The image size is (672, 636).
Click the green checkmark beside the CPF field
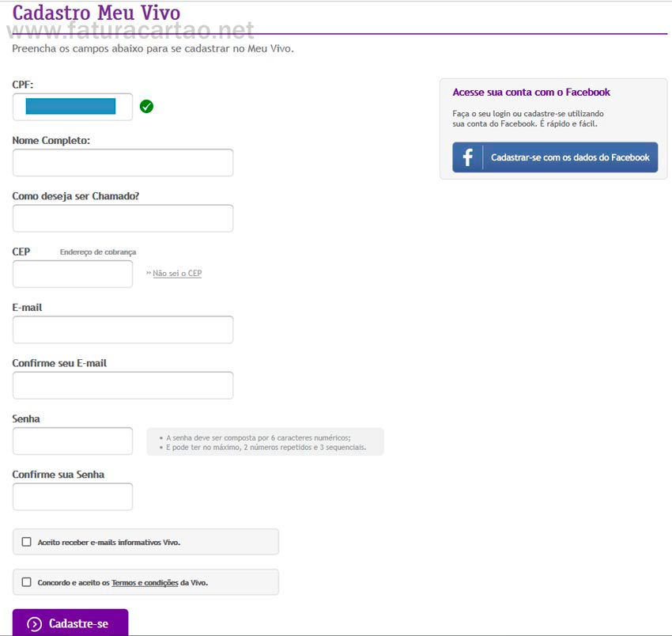tap(146, 107)
